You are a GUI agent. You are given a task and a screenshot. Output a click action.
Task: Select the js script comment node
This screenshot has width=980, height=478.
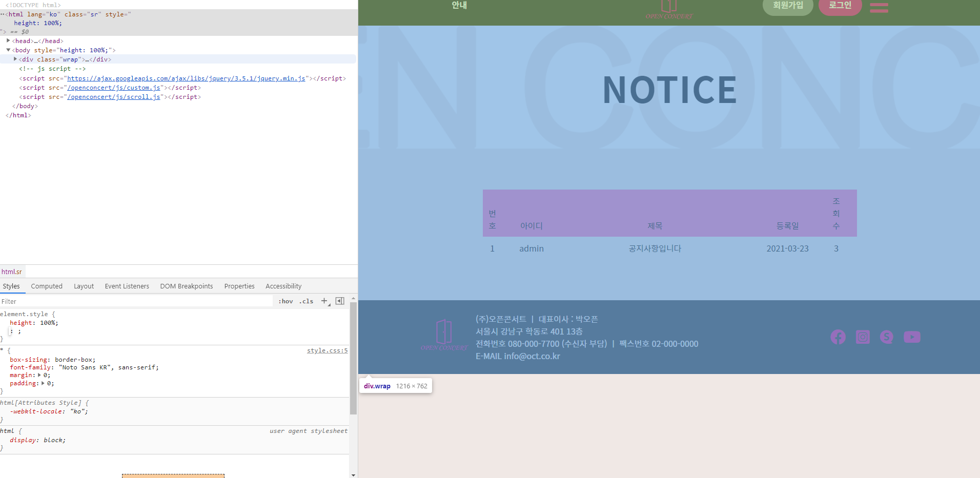tap(52, 69)
